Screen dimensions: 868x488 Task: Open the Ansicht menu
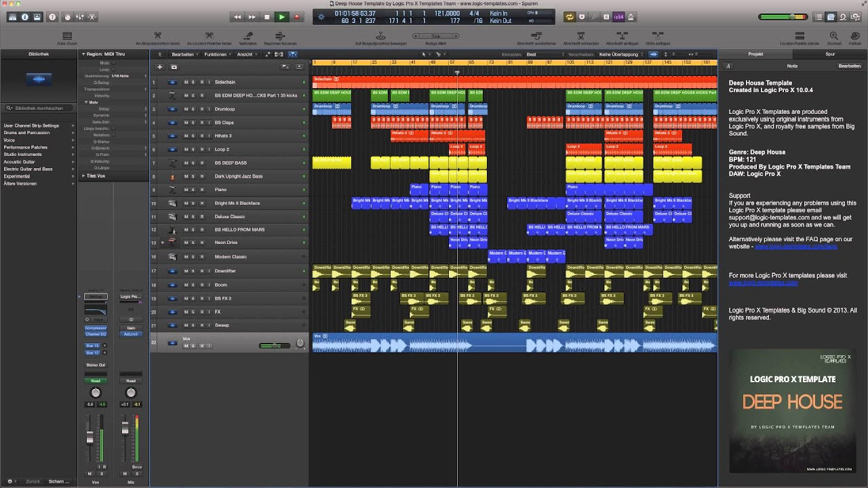tap(246, 54)
